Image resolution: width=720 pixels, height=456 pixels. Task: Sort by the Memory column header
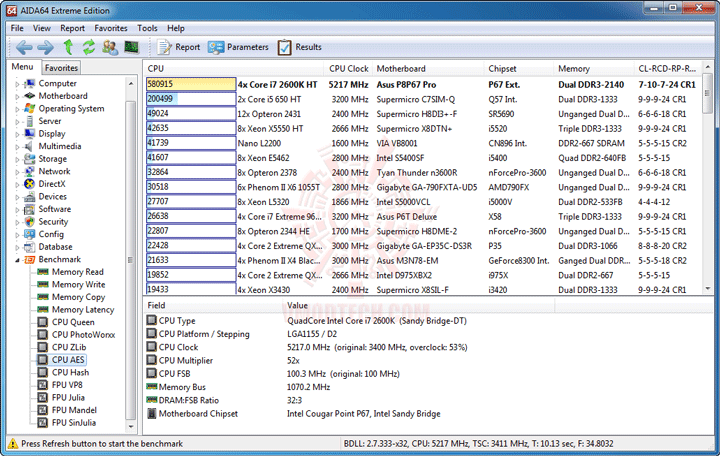pyautogui.click(x=594, y=68)
